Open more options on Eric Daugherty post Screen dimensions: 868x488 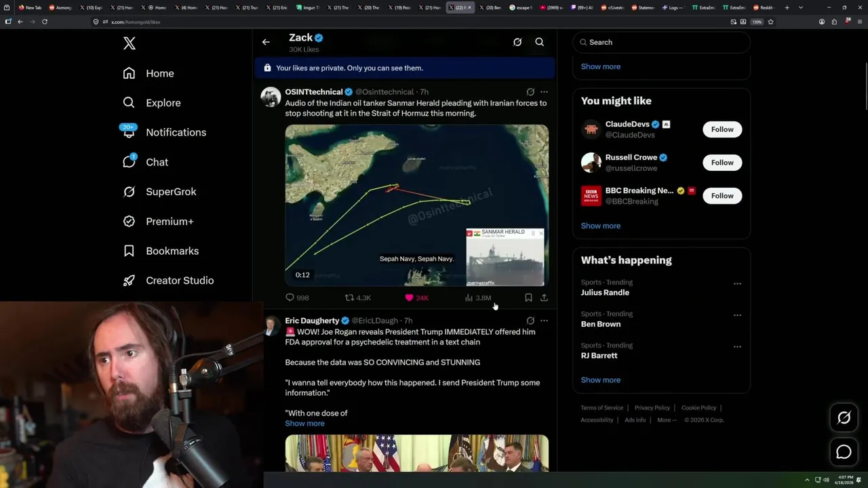pos(544,321)
